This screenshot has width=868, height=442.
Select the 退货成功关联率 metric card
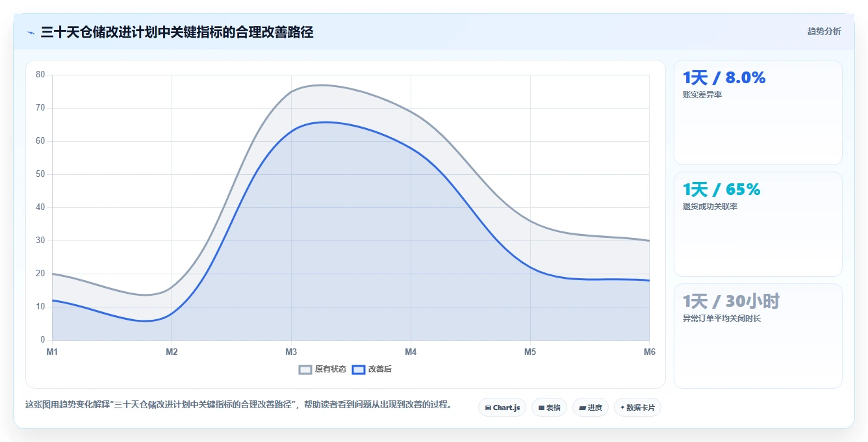tap(758, 224)
